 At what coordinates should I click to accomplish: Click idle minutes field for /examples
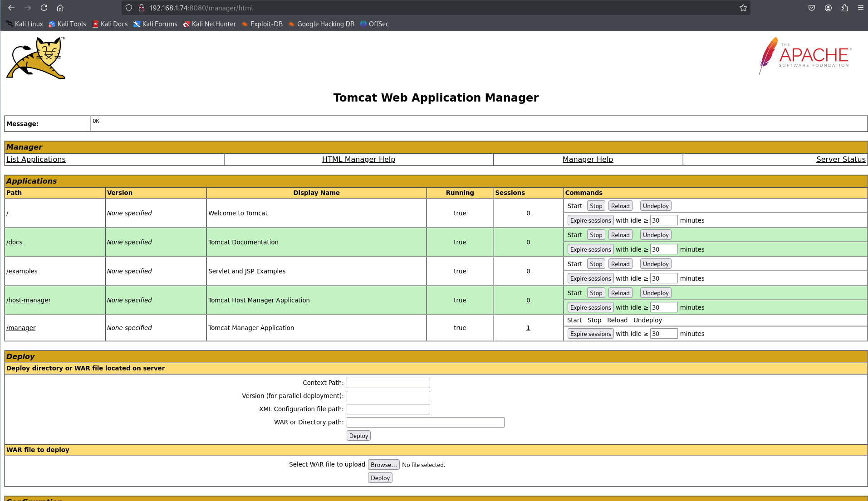pyautogui.click(x=664, y=278)
